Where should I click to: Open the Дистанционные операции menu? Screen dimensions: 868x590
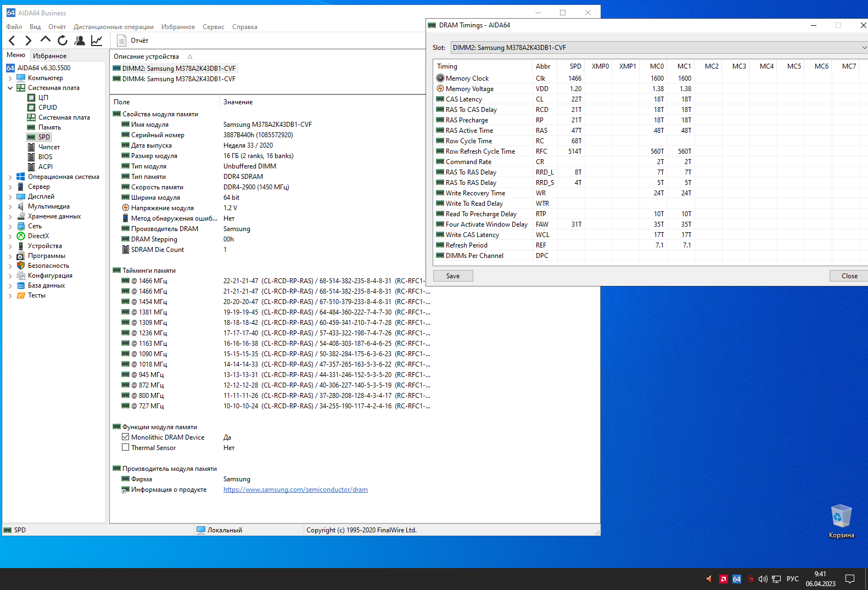[x=114, y=27]
